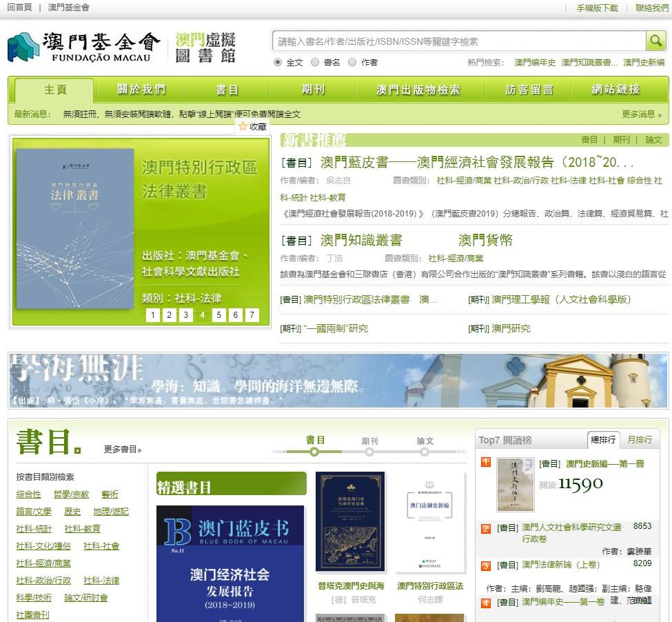Image resolution: width=672 pixels, height=622 pixels.
Task: Switch to the 月排行 ranking tab
Action: tap(639, 439)
